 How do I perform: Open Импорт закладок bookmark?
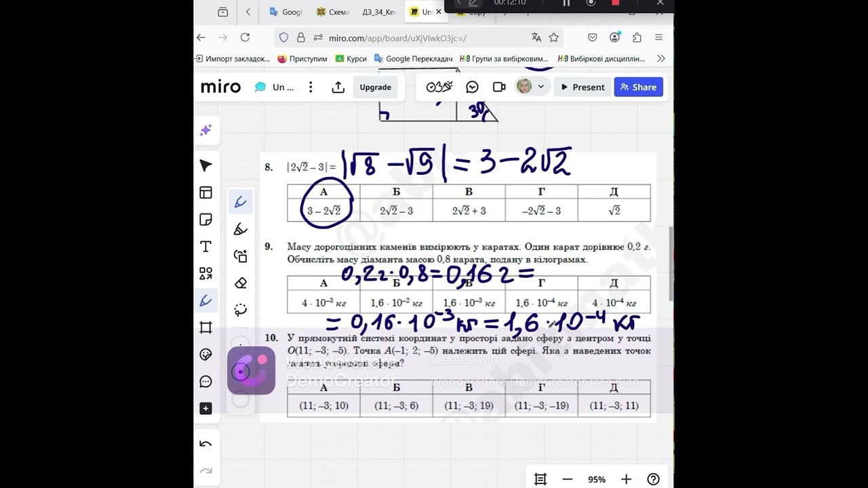pos(233,59)
